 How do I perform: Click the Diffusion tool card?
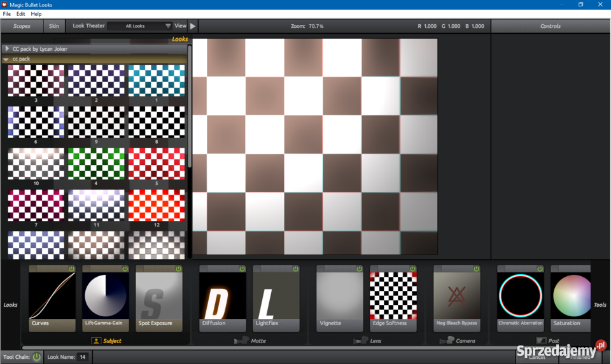click(x=223, y=297)
